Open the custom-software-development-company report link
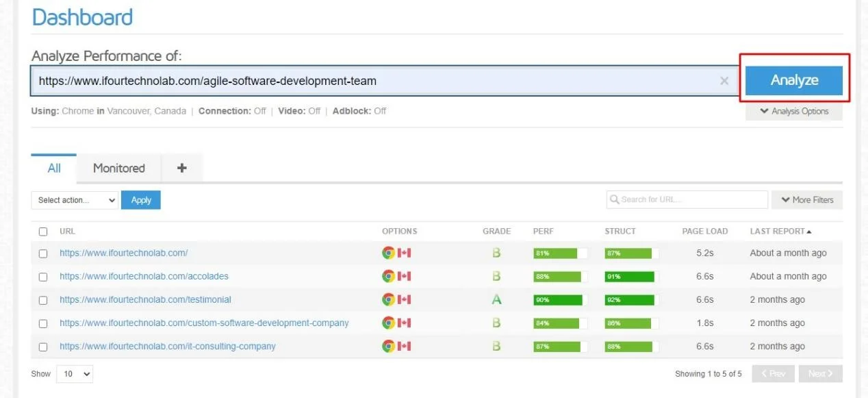The height and width of the screenshot is (398, 868). [x=204, y=323]
